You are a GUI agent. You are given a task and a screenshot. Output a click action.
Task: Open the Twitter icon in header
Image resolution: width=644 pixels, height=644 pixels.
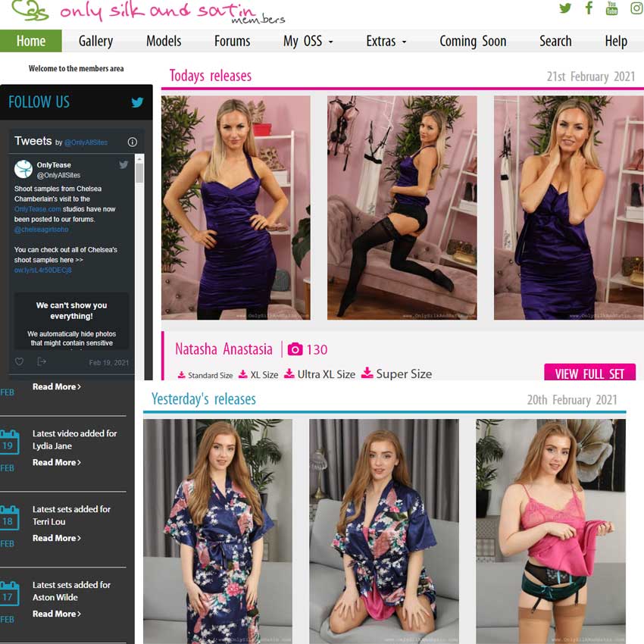point(565,8)
